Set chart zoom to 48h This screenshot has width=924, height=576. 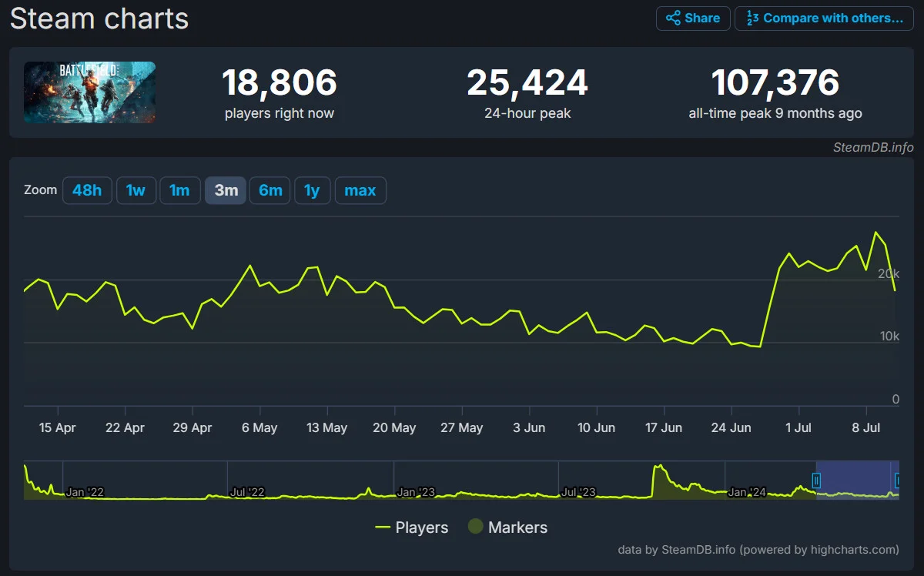click(x=87, y=190)
